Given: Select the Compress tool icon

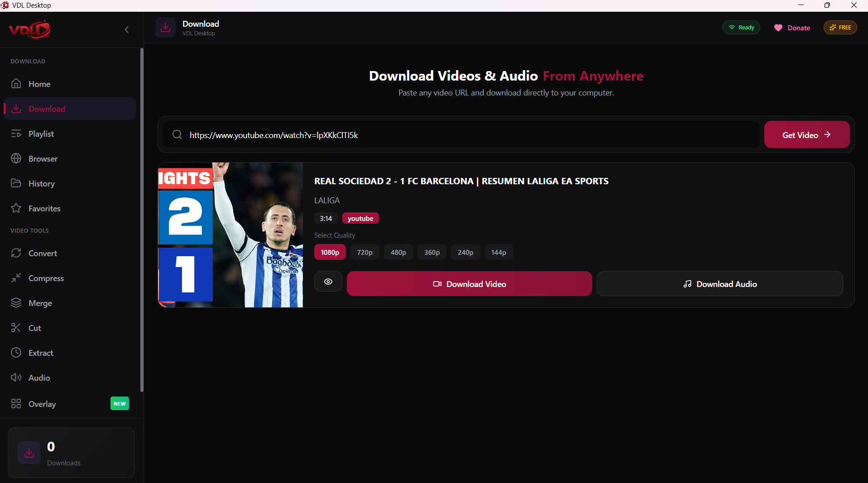Looking at the screenshot, I should (16, 278).
